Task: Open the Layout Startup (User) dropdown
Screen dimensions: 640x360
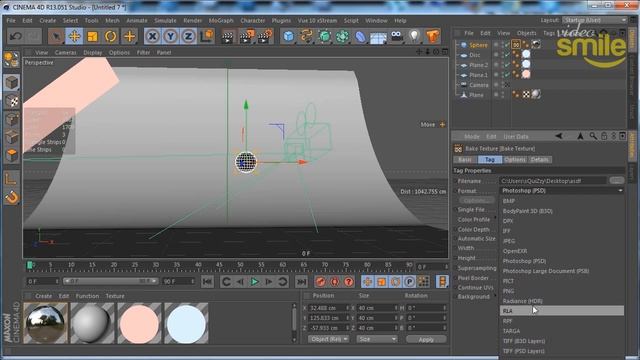Action: [594, 20]
